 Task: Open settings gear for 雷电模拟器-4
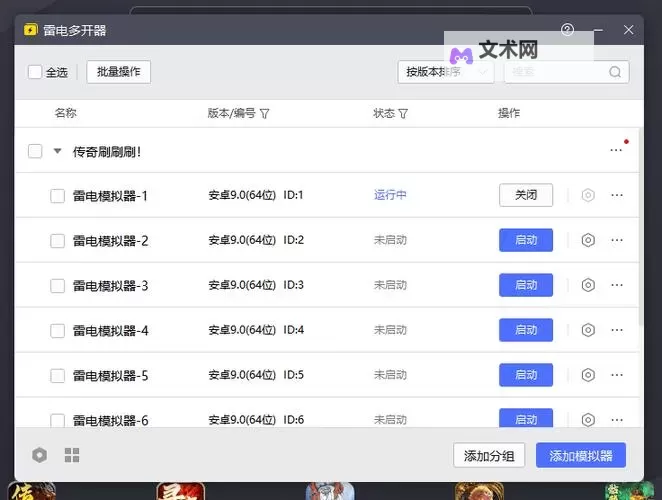tap(588, 330)
